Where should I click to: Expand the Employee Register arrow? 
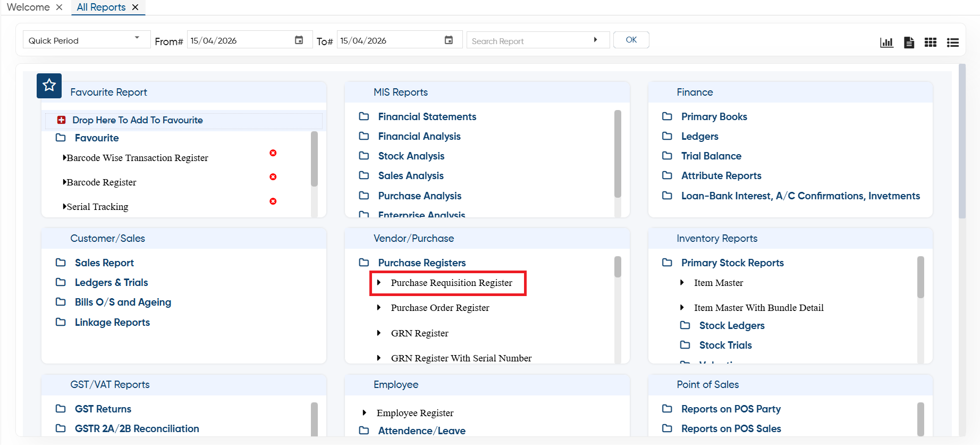(365, 412)
